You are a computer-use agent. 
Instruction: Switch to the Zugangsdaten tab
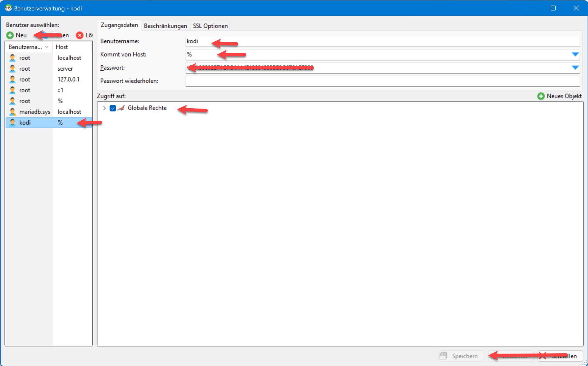[x=119, y=25]
